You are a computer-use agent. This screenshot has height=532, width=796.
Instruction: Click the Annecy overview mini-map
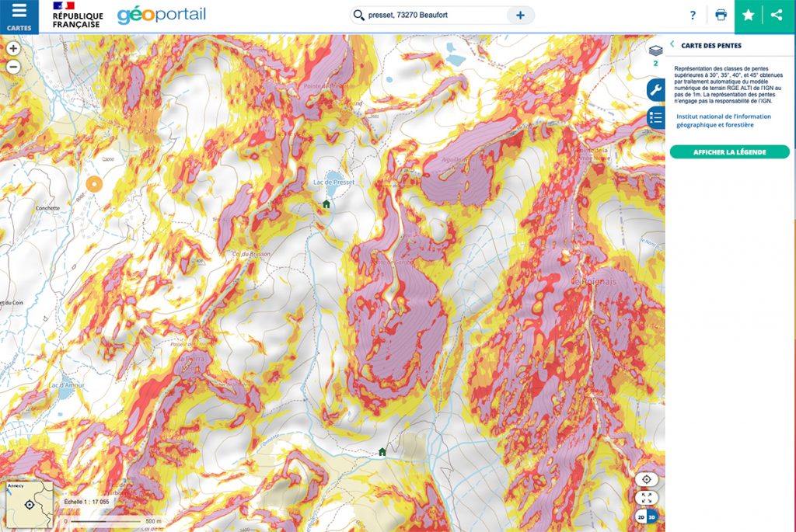(29, 505)
